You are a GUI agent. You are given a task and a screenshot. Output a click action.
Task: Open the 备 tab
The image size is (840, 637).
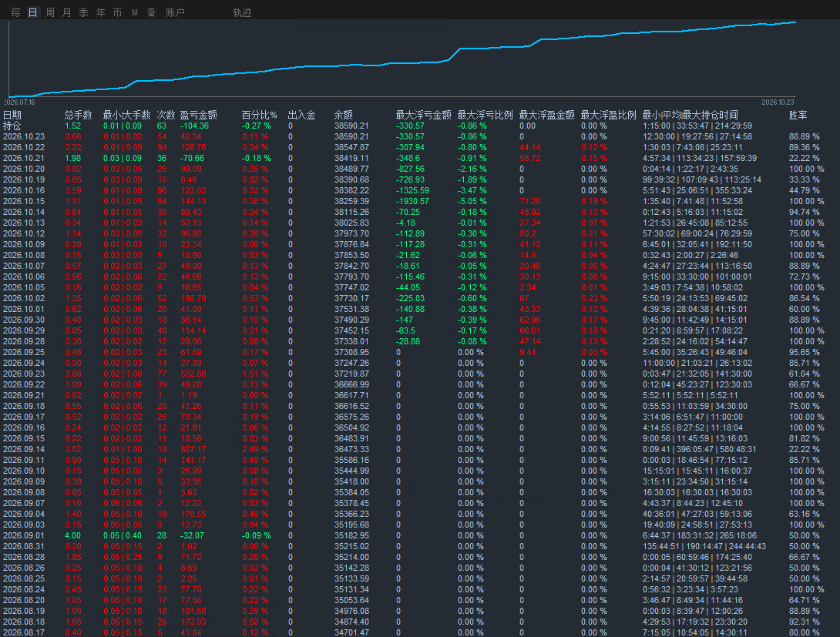151,12
